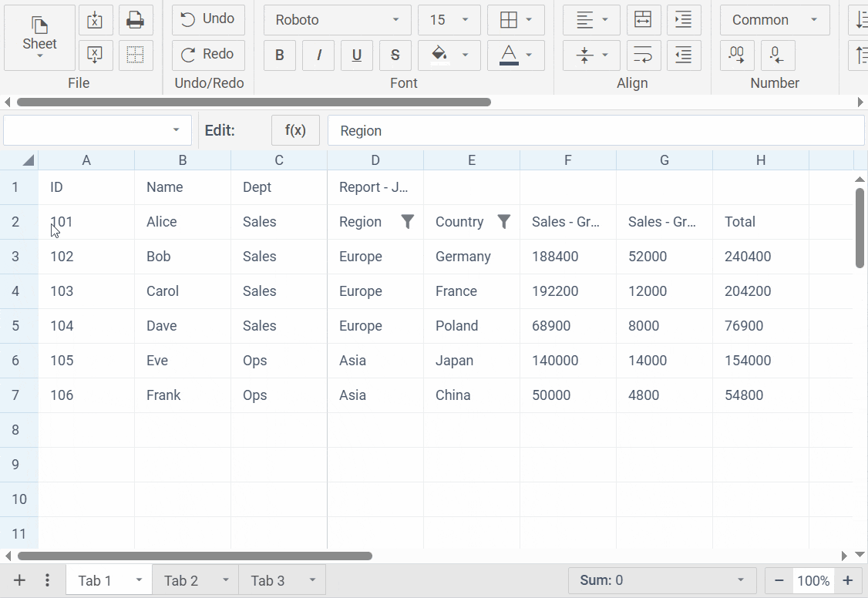Toggle Italic formatting

point(318,55)
